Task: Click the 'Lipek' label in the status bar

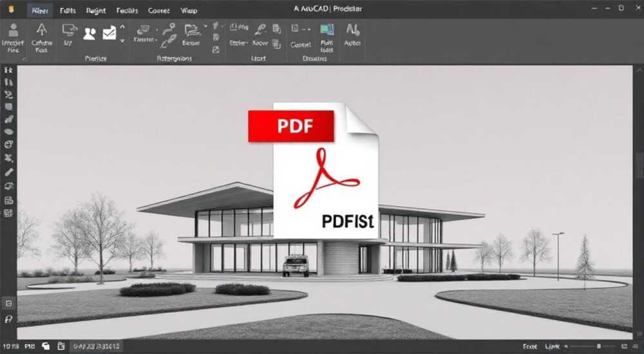Action: 553,347
